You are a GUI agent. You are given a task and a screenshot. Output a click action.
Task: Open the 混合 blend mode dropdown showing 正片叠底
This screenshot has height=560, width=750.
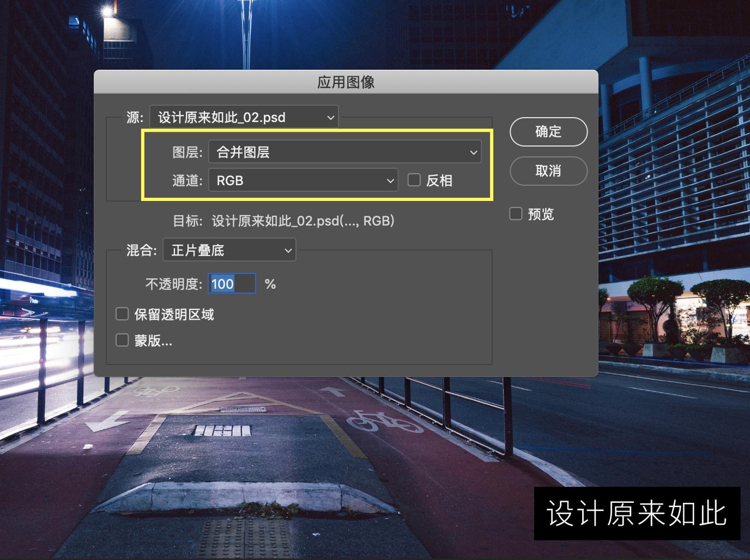(x=229, y=250)
